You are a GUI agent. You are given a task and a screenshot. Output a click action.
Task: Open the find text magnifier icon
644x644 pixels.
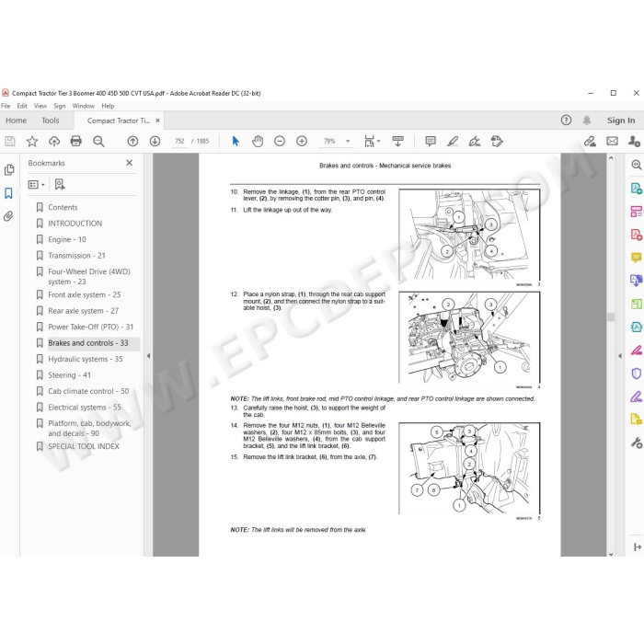click(x=98, y=142)
